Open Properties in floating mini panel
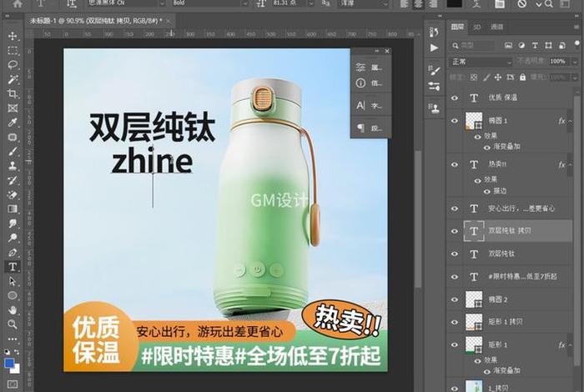 (370, 68)
